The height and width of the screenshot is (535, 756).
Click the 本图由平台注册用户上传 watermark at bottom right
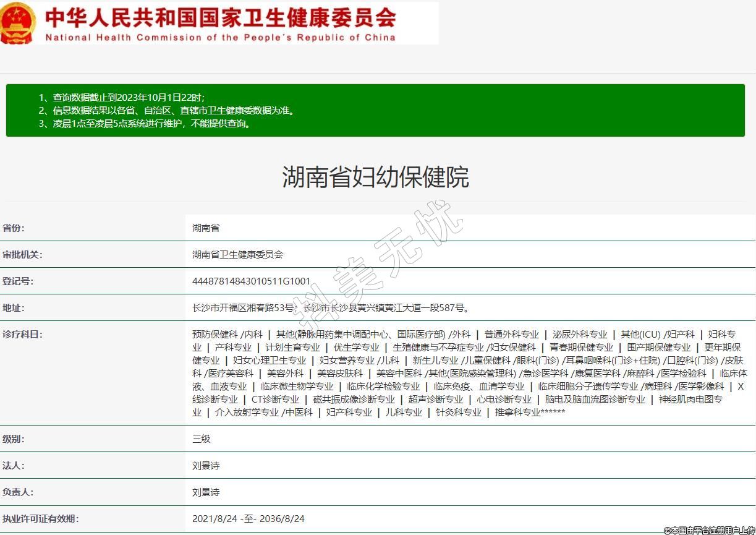coord(709,530)
